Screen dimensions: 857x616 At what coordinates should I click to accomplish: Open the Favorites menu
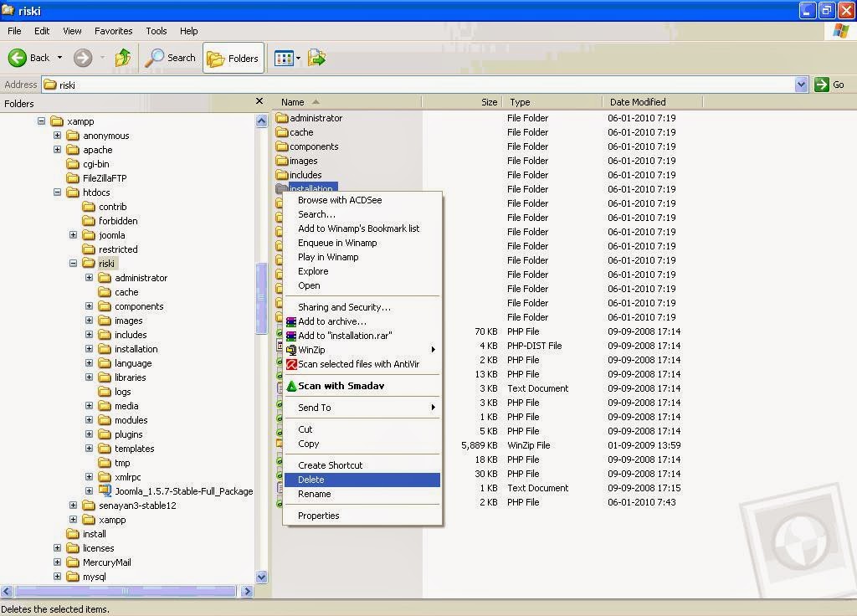click(113, 31)
